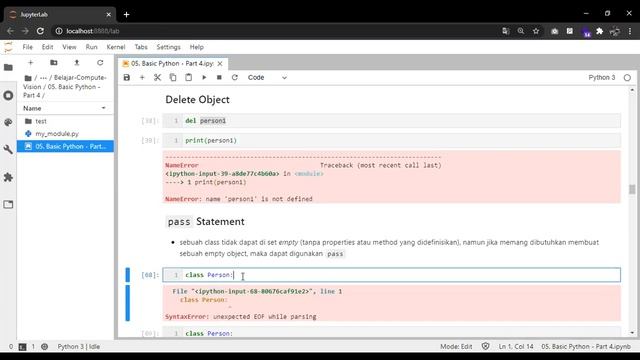Click in the del person1 cell
Screen dimensions: 640x360
(391, 121)
